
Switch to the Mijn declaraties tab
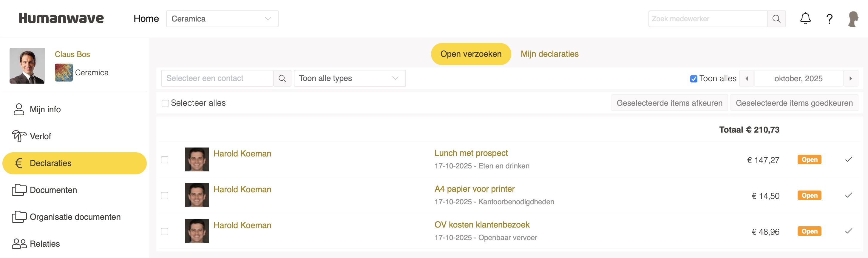click(549, 54)
